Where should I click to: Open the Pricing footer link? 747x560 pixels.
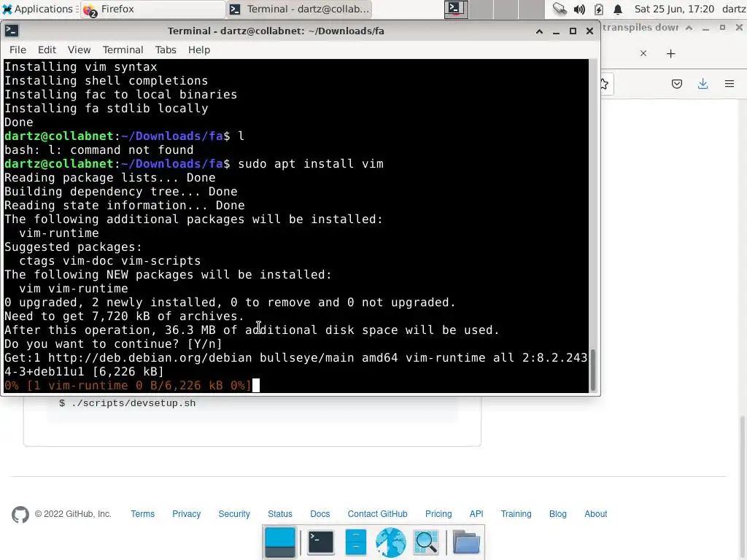click(438, 514)
